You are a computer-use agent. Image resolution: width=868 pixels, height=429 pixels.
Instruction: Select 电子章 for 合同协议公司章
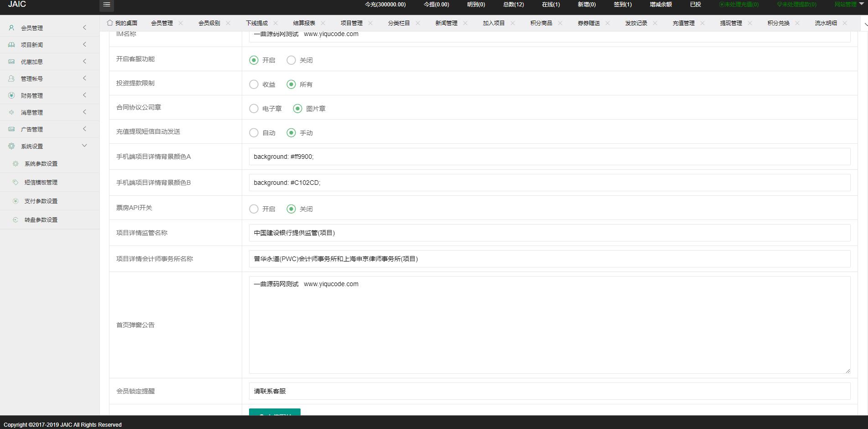click(x=254, y=109)
